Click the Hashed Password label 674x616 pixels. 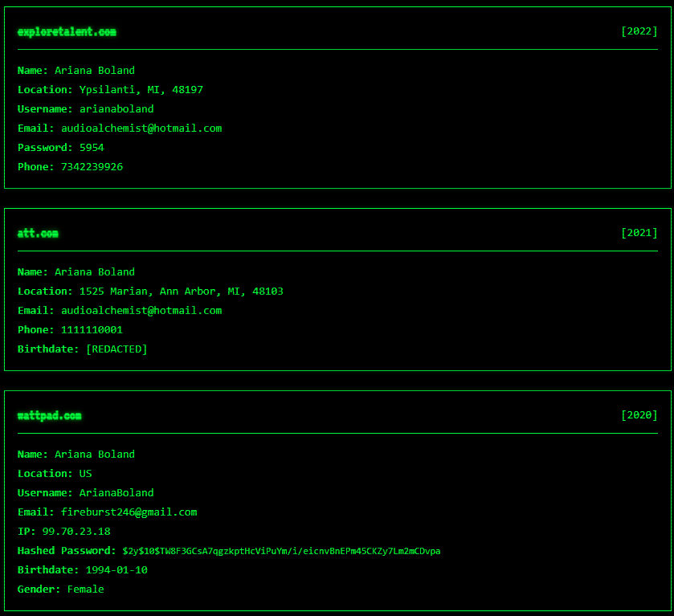tap(67, 551)
